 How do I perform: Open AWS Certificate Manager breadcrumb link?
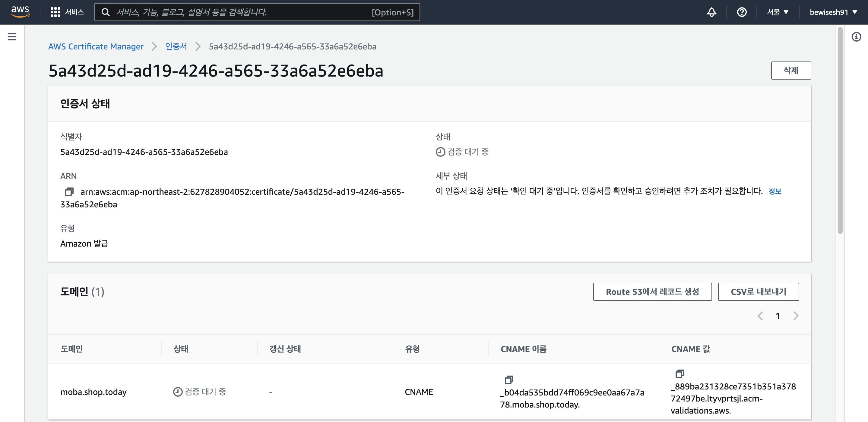click(x=96, y=46)
